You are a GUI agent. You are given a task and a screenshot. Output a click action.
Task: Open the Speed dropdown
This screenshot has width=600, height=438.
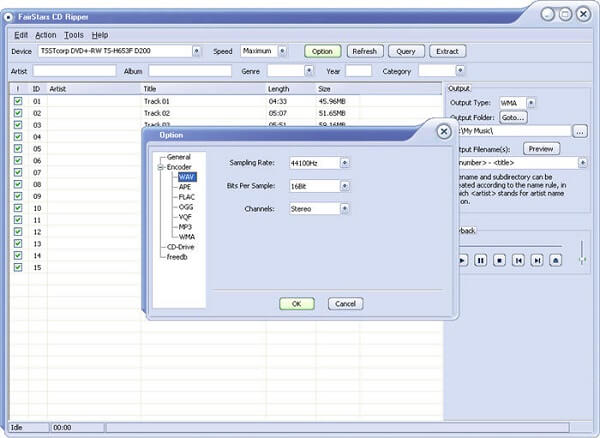(x=282, y=51)
